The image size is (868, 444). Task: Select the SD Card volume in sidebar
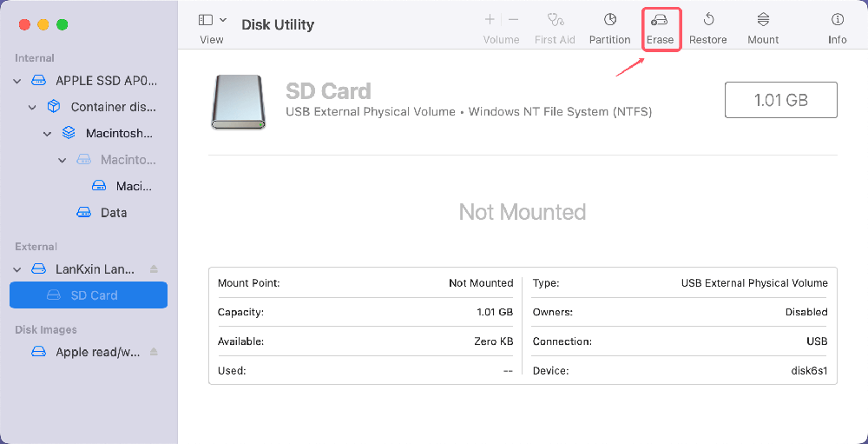[x=93, y=295]
